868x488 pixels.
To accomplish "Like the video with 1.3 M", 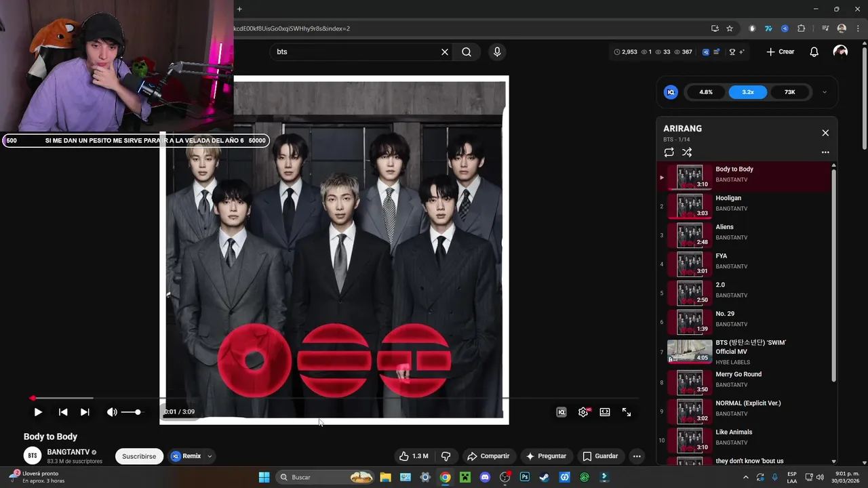I will (414, 456).
